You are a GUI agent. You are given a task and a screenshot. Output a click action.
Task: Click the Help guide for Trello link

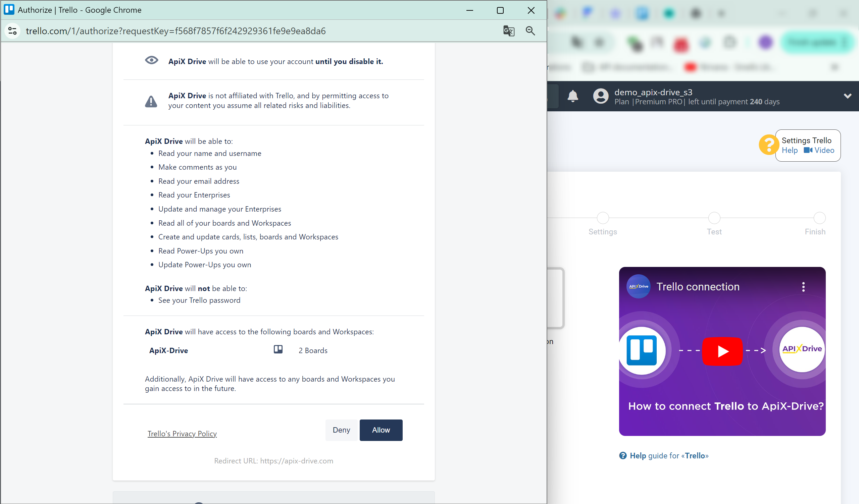coord(665,455)
